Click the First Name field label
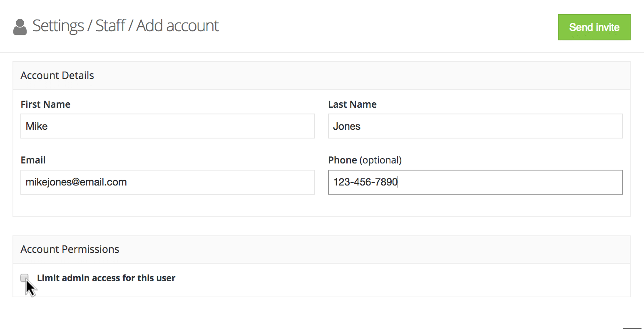Image resolution: width=644 pixels, height=329 pixels. click(45, 104)
